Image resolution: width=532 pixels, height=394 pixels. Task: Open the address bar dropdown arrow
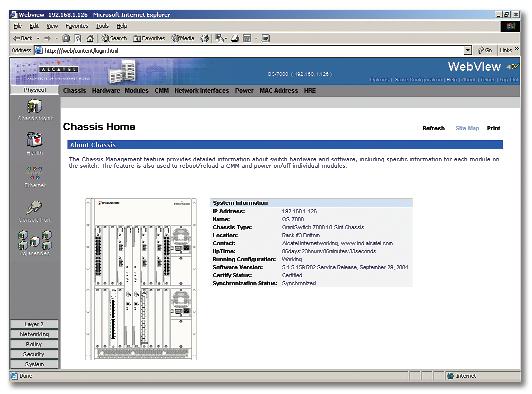(x=468, y=51)
